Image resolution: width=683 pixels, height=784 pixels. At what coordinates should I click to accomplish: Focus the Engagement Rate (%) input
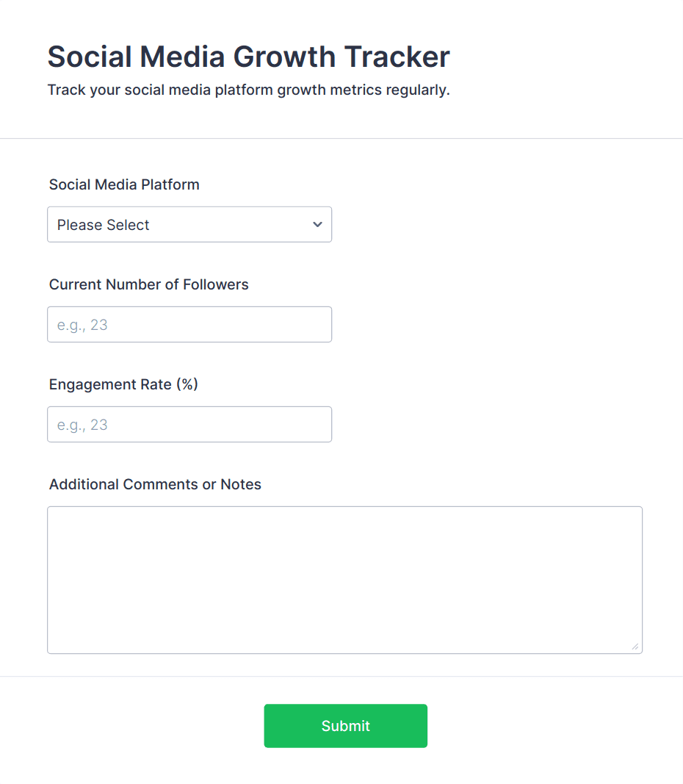189,425
